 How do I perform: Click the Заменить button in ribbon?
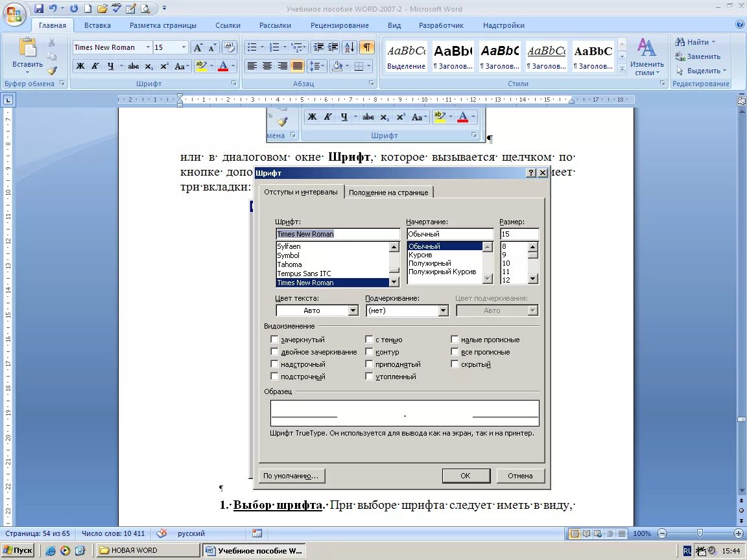pos(698,56)
